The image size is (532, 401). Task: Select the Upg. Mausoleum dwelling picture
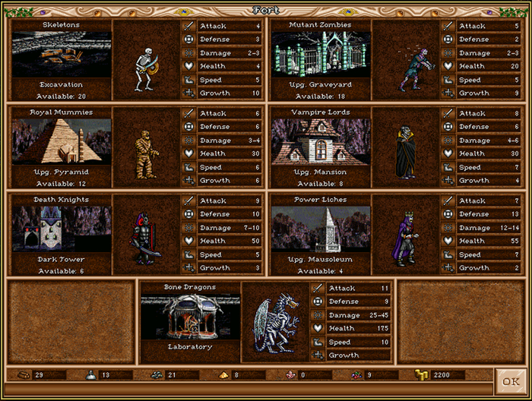point(321,229)
